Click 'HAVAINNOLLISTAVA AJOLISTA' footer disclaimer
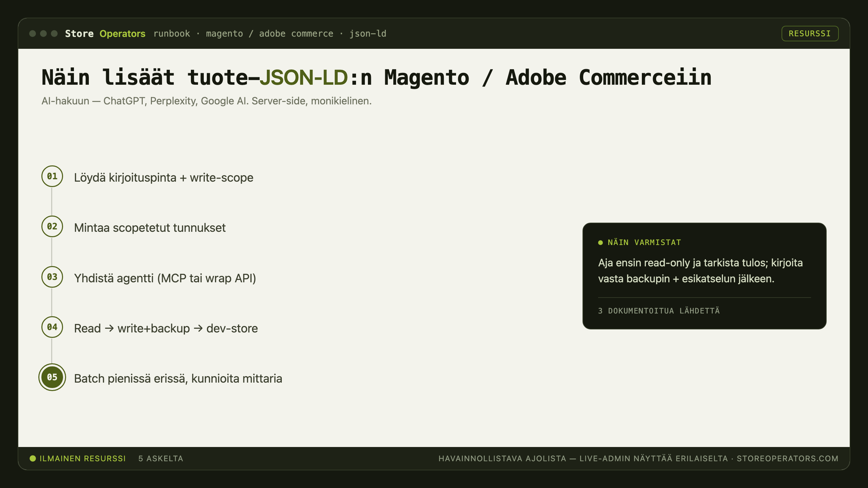The image size is (868, 488). tap(583, 459)
